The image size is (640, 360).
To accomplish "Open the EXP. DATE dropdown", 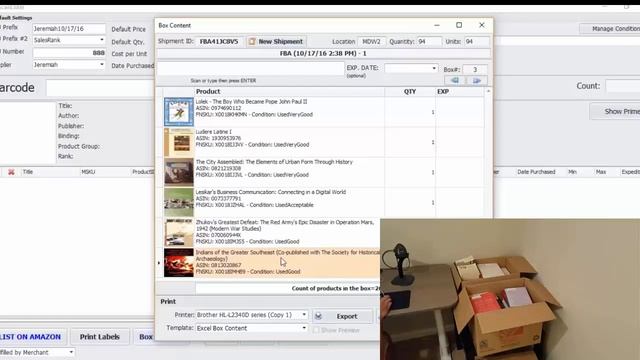I will 434,69.
